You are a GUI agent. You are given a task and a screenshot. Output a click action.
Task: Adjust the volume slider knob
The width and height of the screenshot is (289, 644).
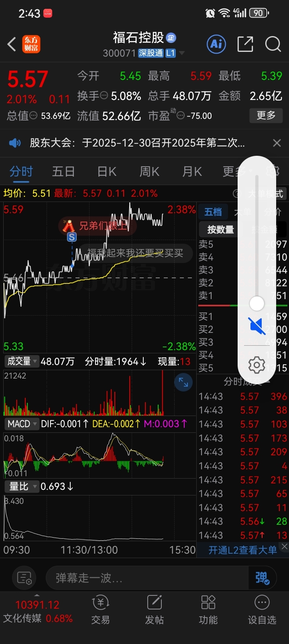coord(256,303)
